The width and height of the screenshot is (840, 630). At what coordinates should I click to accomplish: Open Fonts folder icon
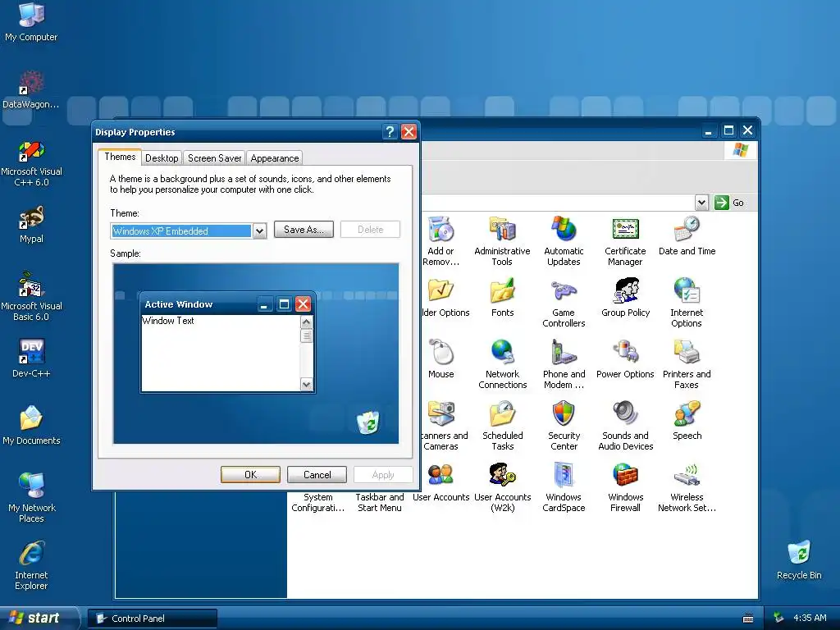point(502,291)
